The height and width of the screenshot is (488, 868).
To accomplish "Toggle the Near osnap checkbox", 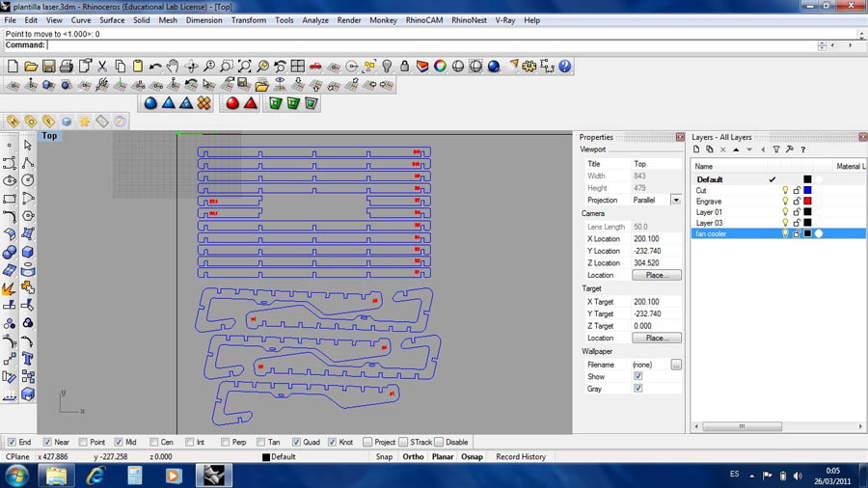I will coord(47,442).
